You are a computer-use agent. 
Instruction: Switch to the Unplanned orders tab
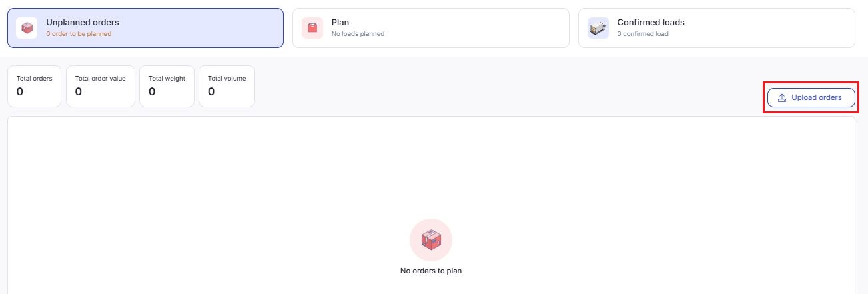pyautogui.click(x=145, y=28)
